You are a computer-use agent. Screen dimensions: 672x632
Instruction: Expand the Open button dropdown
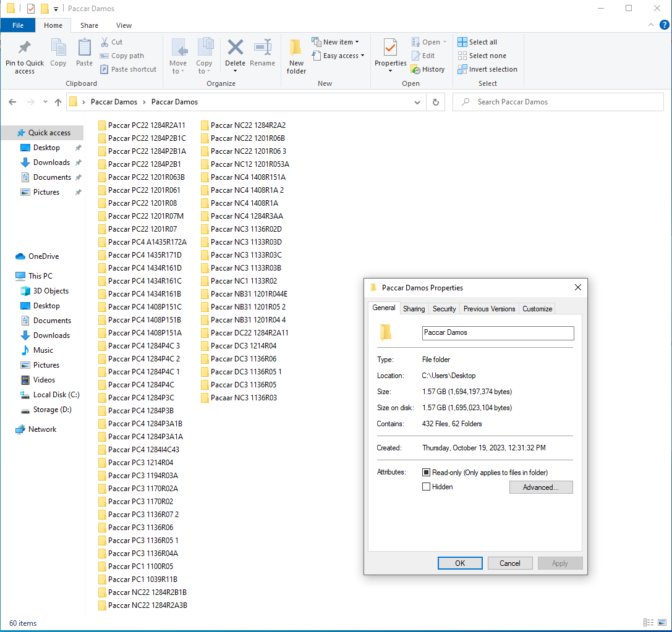click(x=445, y=42)
